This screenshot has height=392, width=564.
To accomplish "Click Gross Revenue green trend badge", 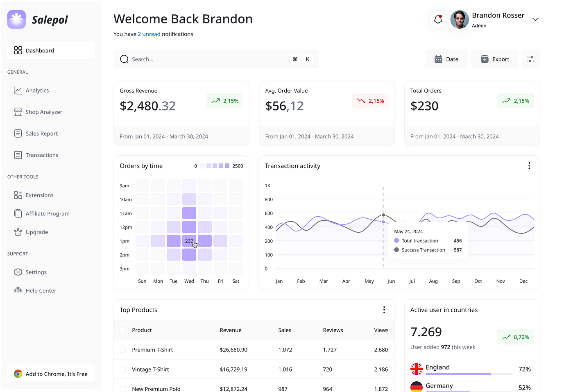I will pos(225,101).
